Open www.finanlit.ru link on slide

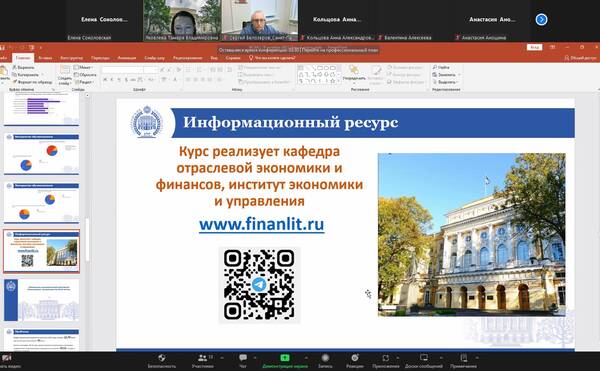pos(261,225)
